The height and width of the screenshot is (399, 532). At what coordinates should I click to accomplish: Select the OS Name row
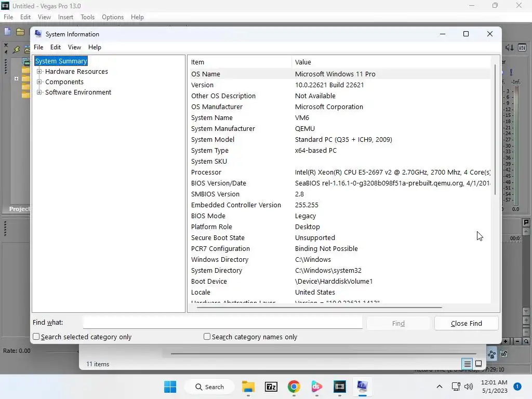click(x=340, y=74)
